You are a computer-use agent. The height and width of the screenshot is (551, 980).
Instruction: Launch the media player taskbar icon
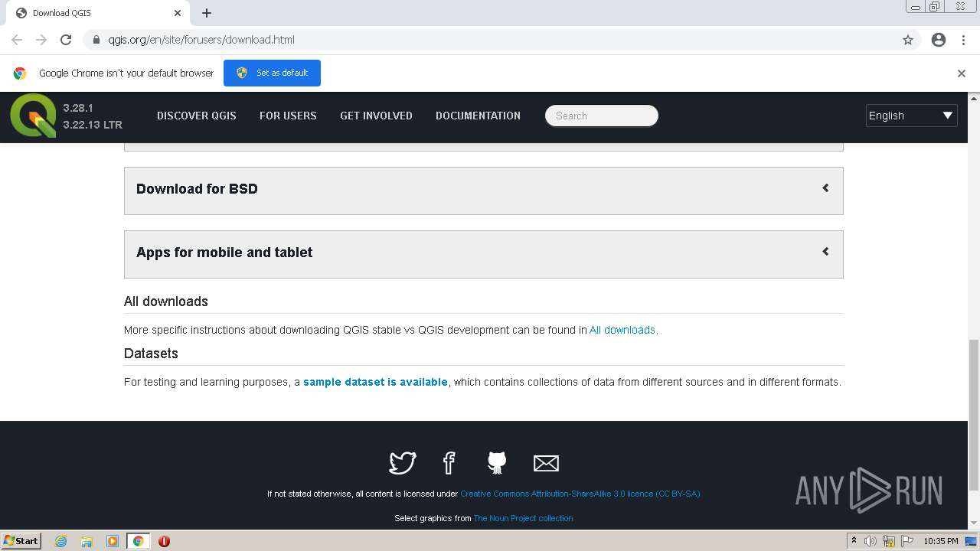coord(113,541)
